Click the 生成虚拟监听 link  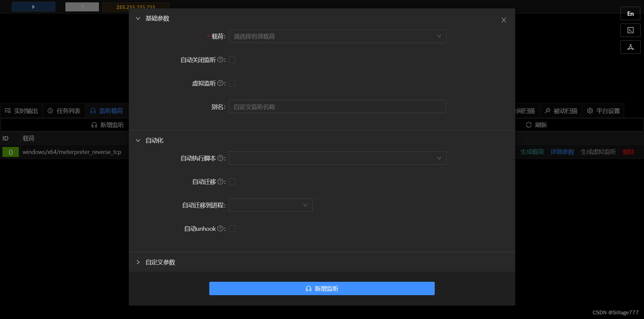click(x=598, y=152)
